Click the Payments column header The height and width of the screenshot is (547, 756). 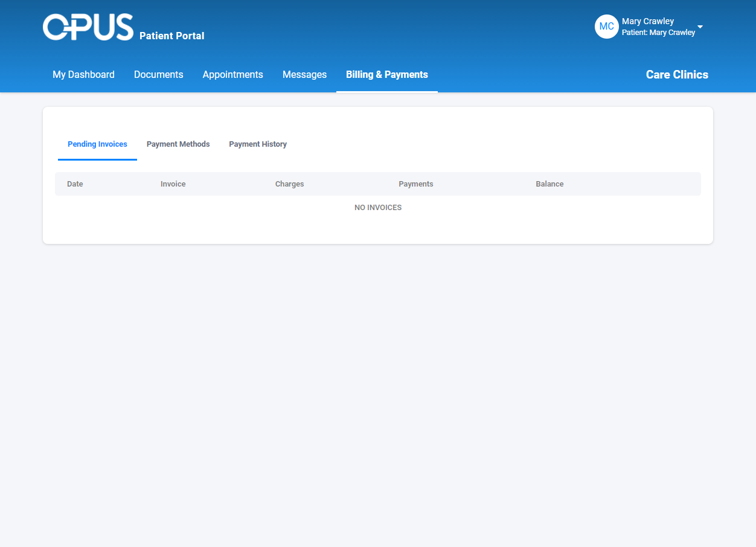416,184
